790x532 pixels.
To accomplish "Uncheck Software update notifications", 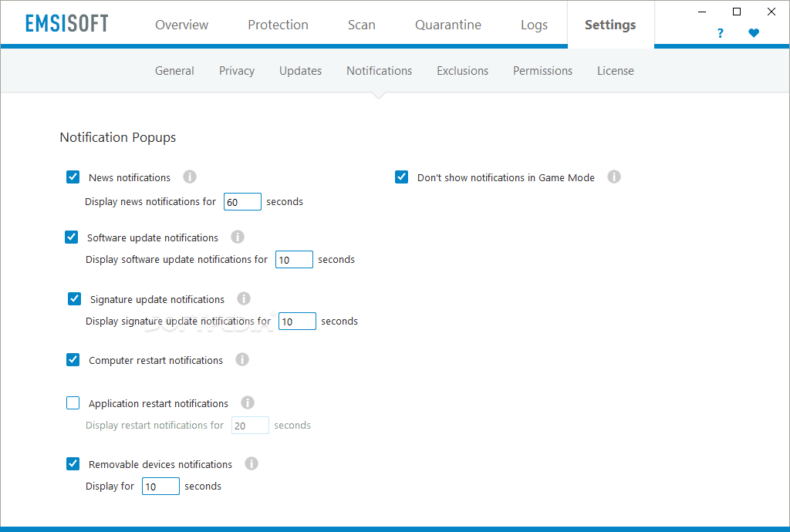I will tap(72, 237).
